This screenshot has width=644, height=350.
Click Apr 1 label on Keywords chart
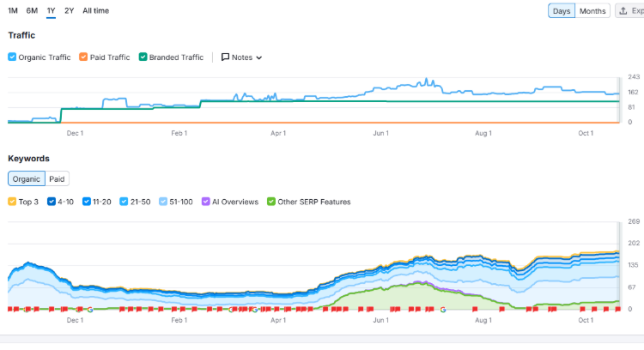click(x=278, y=320)
